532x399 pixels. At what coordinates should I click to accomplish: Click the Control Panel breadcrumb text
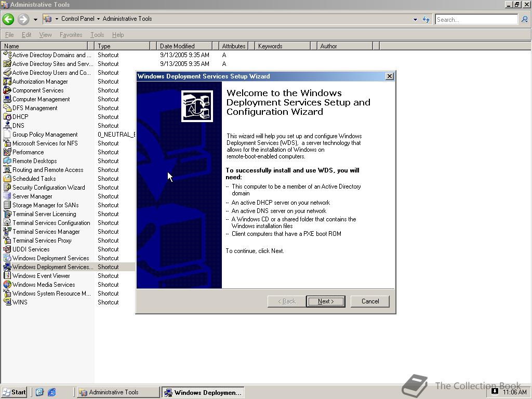(x=78, y=19)
